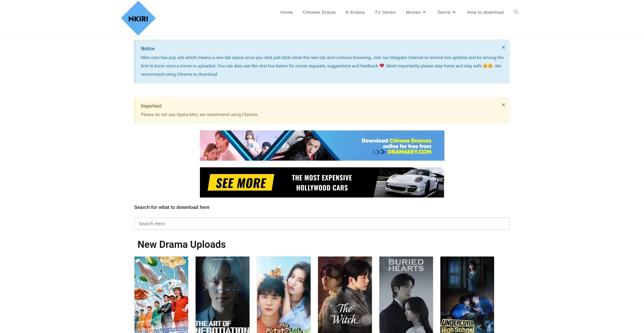Viewport: 644px width, 333px height.
Task: Open the Chinese Drama menu item
Action: (x=319, y=12)
